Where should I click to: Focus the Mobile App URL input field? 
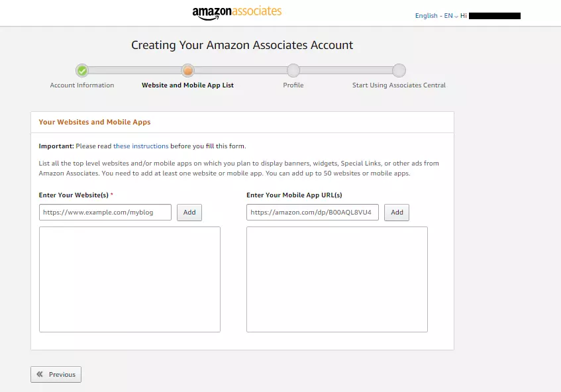313,212
